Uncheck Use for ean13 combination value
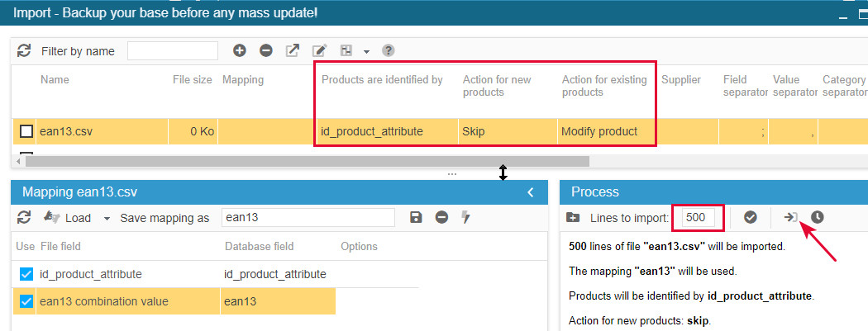 (26, 301)
